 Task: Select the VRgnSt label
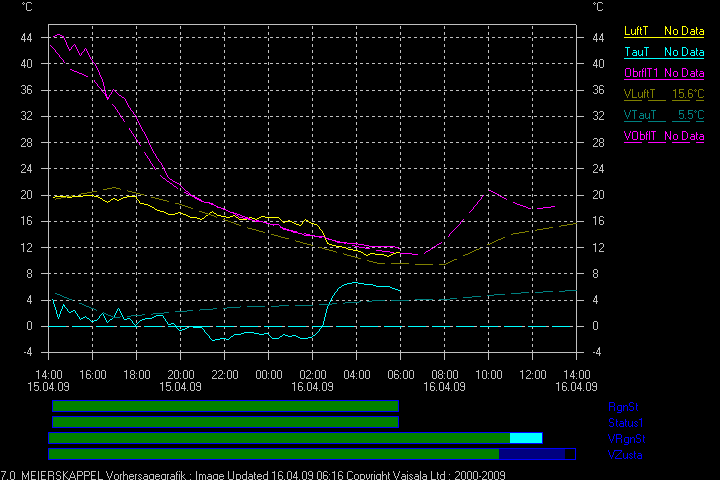(x=627, y=439)
